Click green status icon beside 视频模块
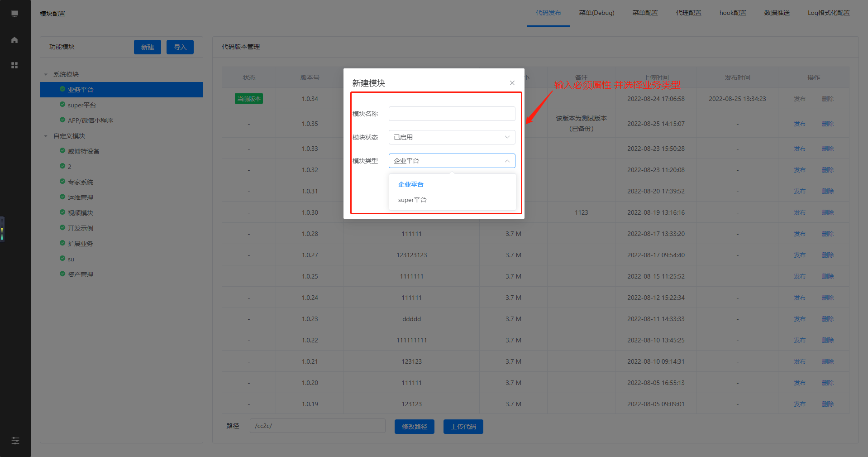This screenshot has height=457, width=868. tap(62, 212)
